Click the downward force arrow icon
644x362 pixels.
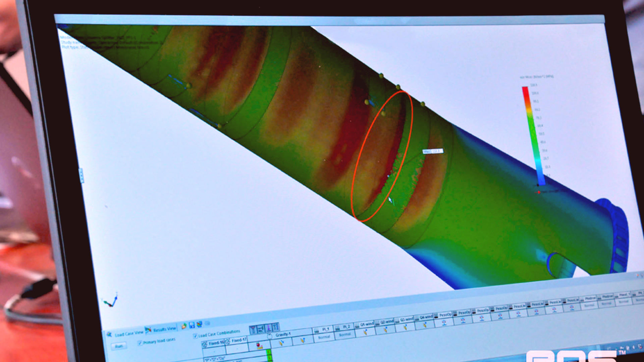tap(268, 328)
